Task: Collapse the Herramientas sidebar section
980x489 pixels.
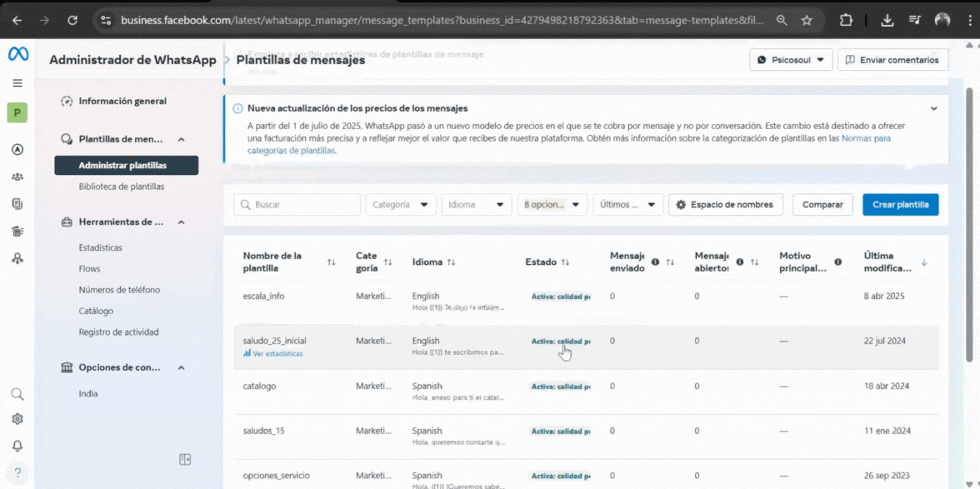Action: tap(182, 222)
